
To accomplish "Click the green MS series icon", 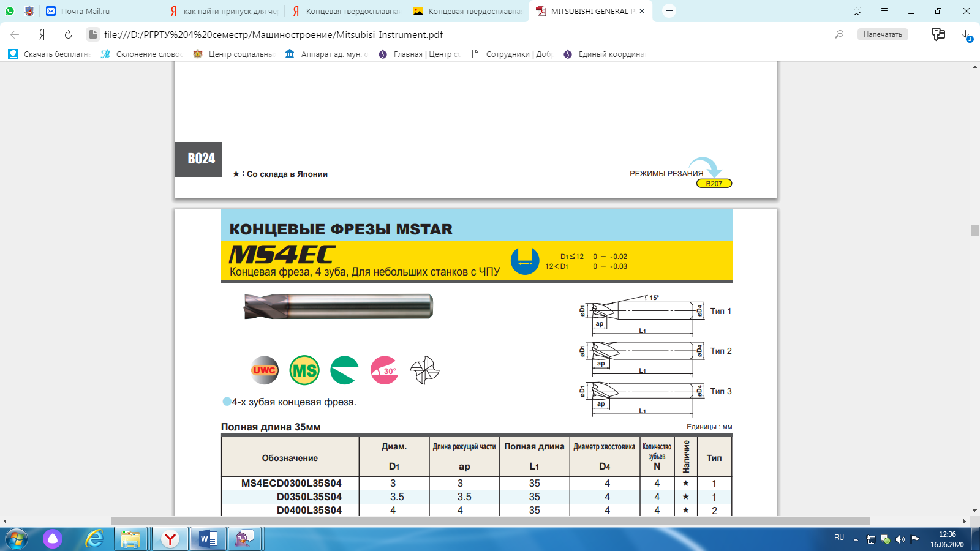I will tap(304, 370).
